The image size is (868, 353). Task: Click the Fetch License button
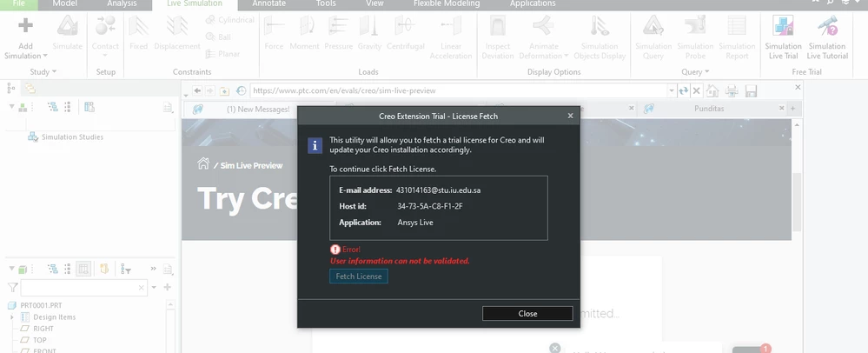(x=359, y=276)
